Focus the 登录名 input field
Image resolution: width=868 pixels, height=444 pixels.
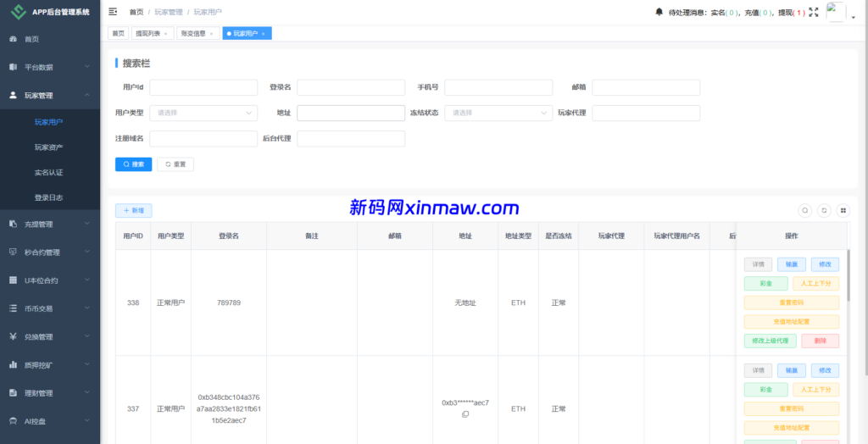click(351, 87)
